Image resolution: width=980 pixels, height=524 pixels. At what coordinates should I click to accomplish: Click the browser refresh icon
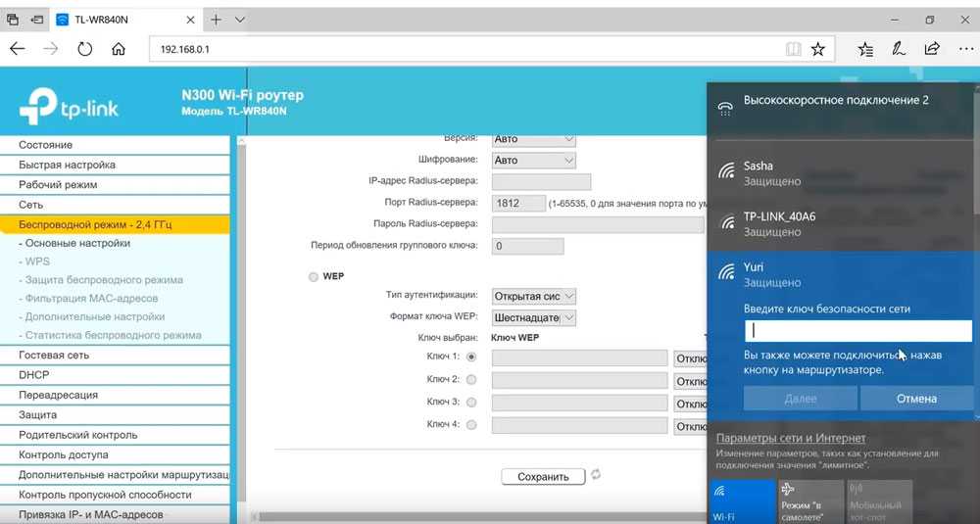tap(84, 48)
